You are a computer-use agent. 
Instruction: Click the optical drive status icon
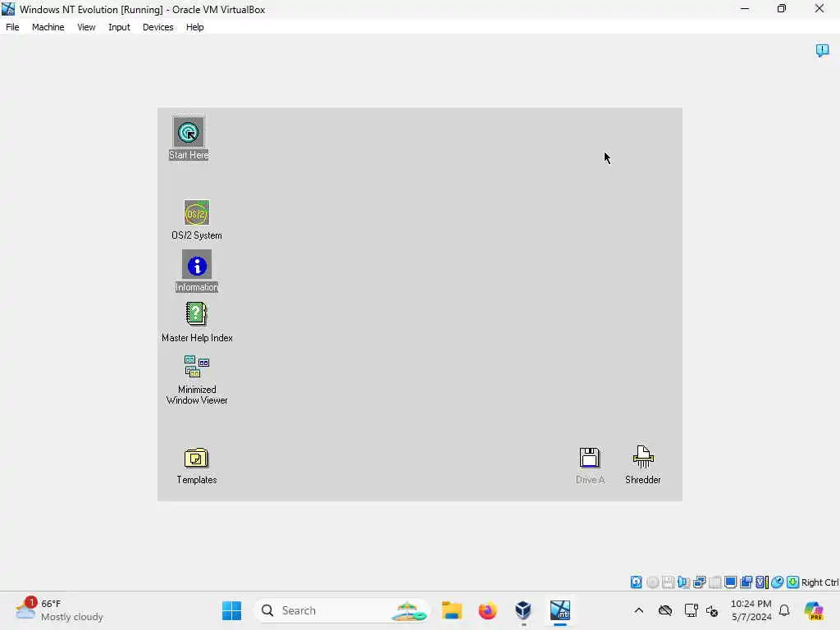point(652,582)
